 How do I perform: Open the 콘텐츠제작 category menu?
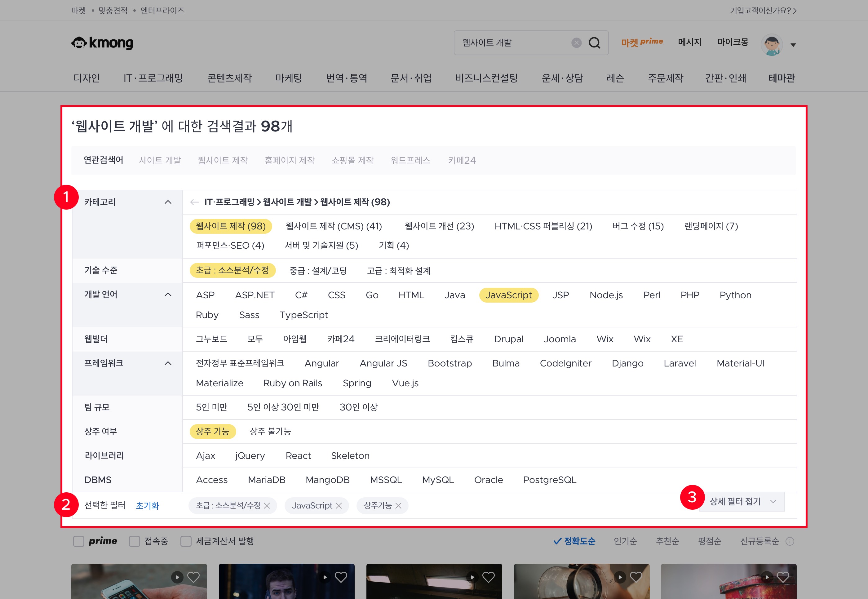click(x=229, y=78)
